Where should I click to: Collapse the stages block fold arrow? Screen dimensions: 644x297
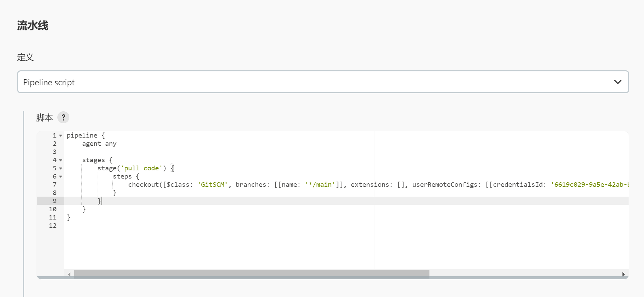click(61, 160)
